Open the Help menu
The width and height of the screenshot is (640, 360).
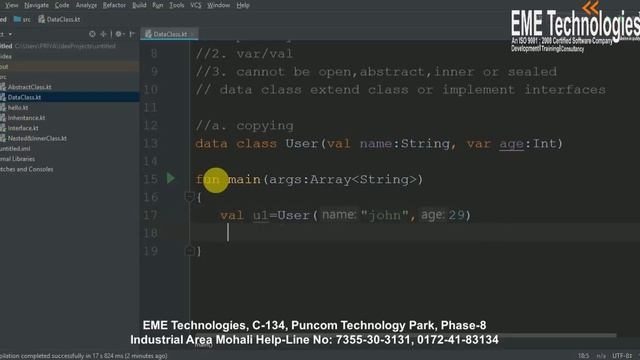[243, 5]
